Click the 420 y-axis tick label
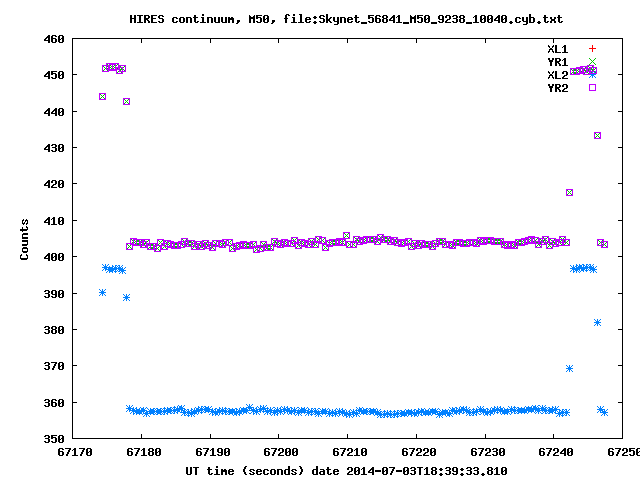 pyautogui.click(x=54, y=184)
